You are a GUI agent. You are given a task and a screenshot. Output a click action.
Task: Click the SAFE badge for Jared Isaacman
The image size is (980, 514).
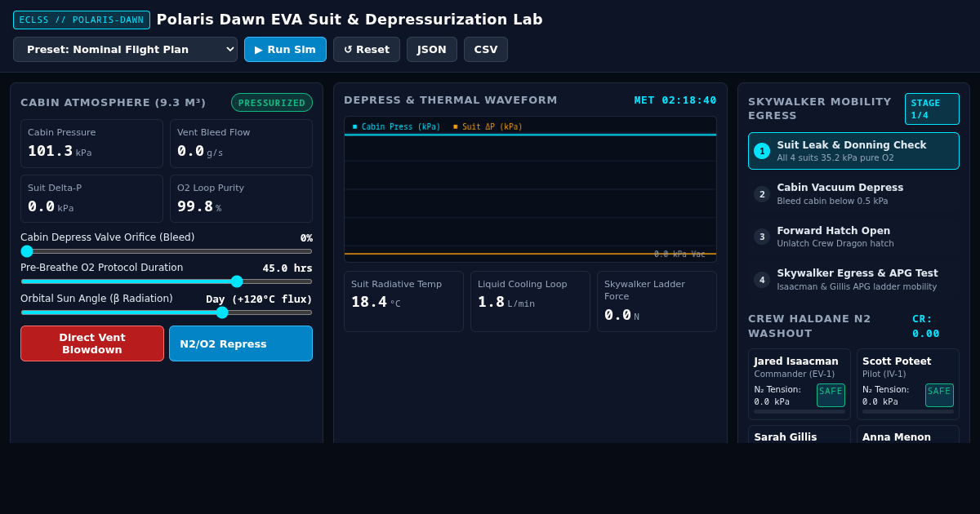tap(831, 395)
